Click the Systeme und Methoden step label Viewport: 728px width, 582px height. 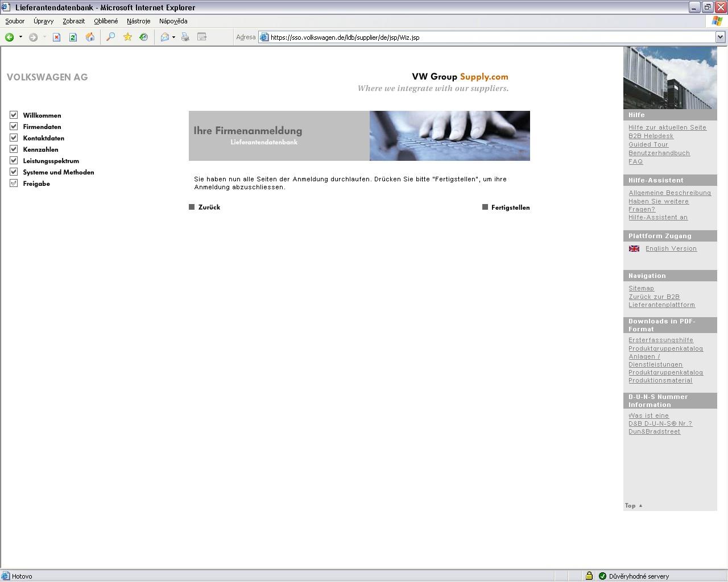click(x=59, y=172)
